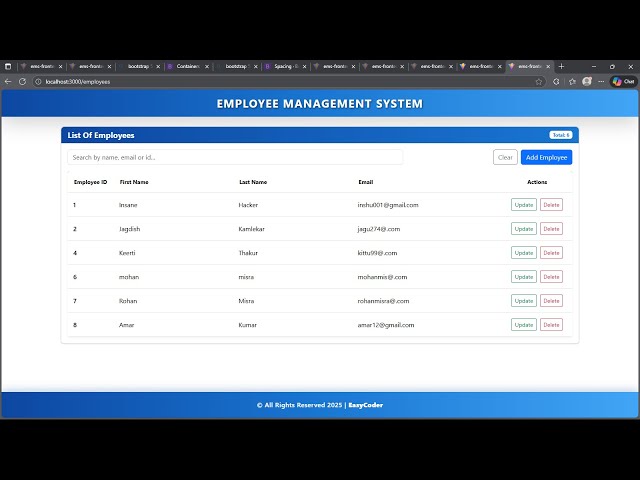Select the email jagu274@.com
This screenshot has width=640, height=480.
coord(379,229)
